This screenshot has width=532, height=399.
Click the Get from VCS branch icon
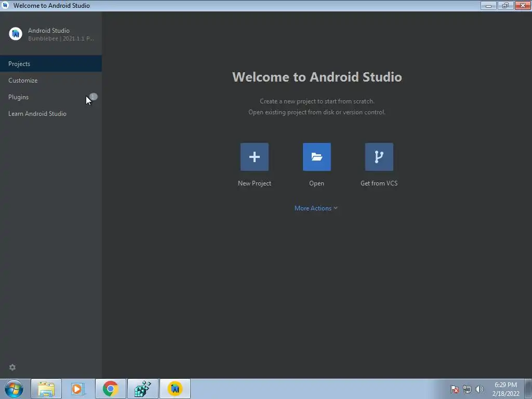pyautogui.click(x=379, y=157)
